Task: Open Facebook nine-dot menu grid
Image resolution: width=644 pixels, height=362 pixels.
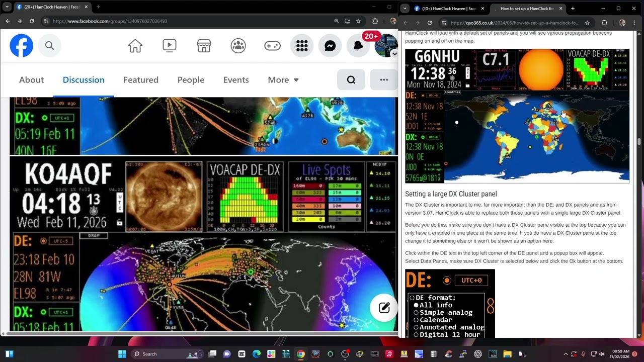Action: tap(302, 46)
